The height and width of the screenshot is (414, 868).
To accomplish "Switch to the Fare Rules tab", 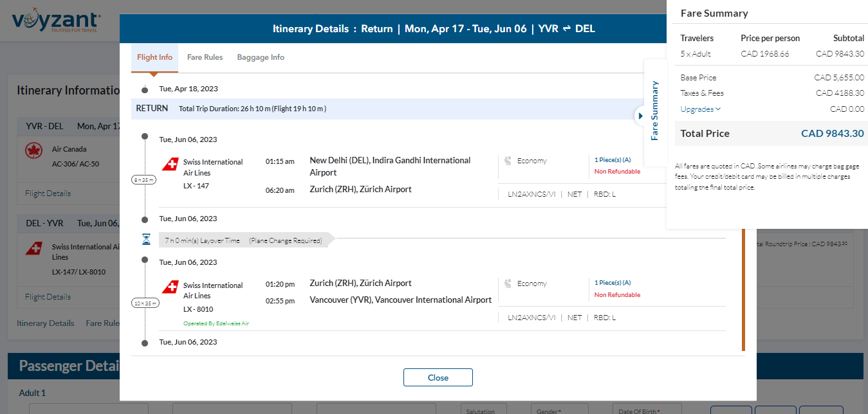I will pos(205,57).
